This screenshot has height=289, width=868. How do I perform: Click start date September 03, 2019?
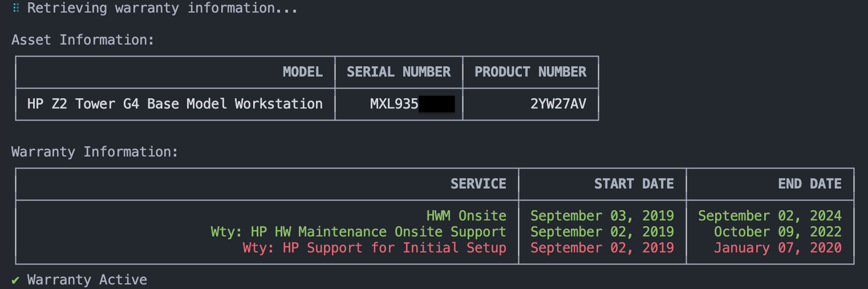pyautogui.click(x=602, y=216)
